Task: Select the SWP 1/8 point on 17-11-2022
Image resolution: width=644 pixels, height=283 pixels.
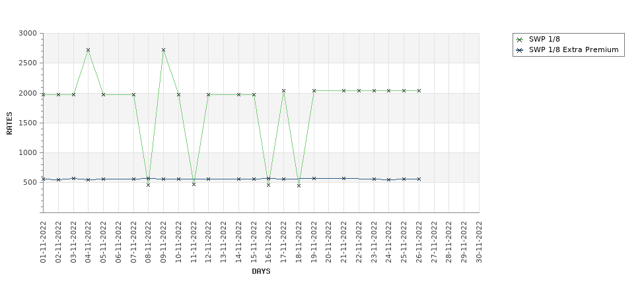Action: (283, 91)
